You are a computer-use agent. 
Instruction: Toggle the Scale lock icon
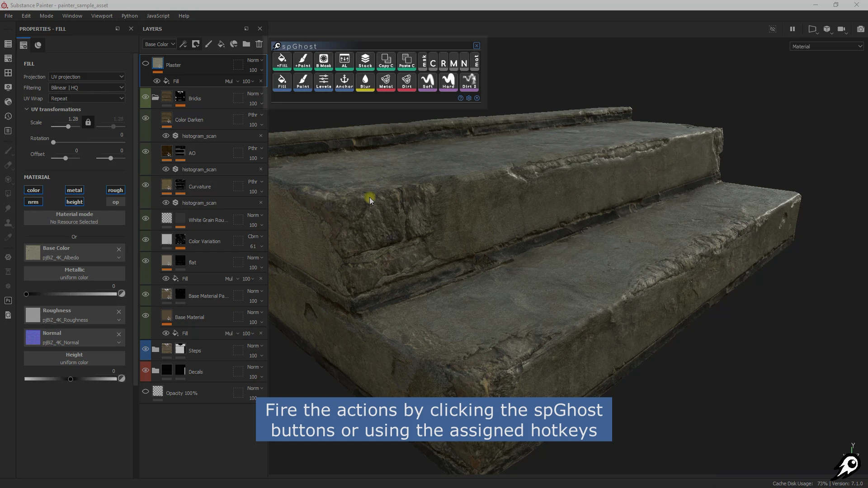[88, 122]
